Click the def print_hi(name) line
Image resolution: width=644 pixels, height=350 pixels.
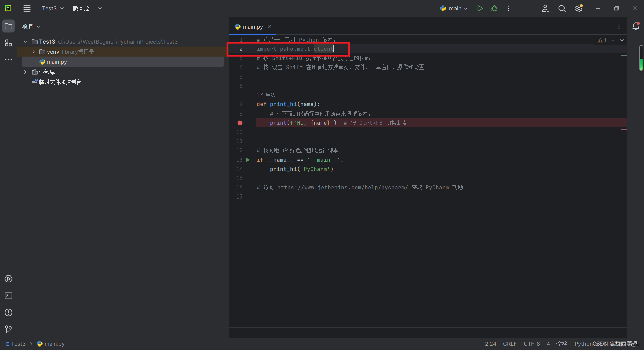(288, 104)
